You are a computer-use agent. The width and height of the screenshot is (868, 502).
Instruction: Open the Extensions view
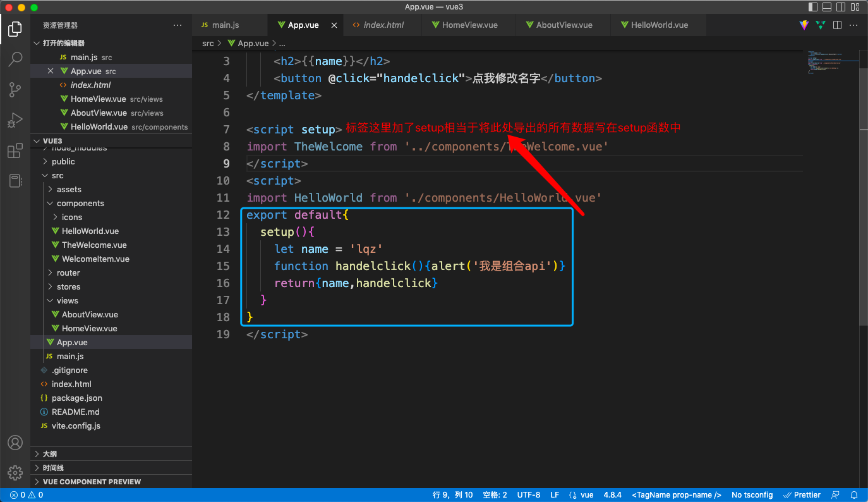(x=15, y=150)
